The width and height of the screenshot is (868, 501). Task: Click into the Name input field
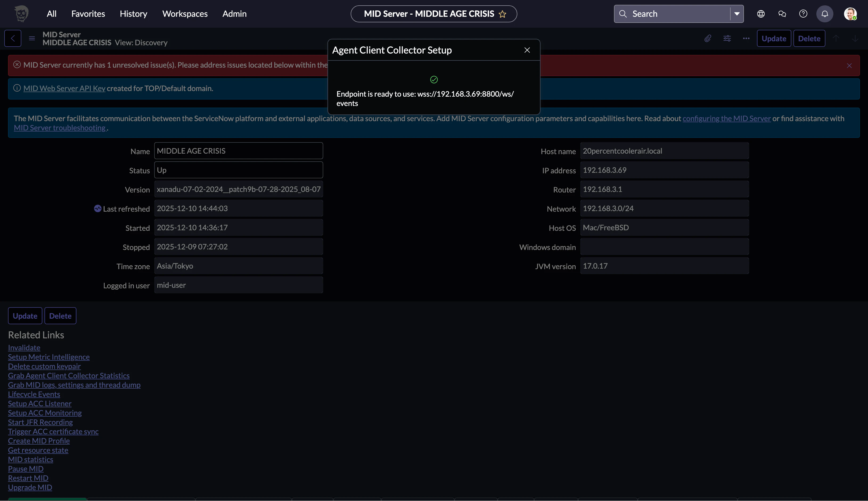239,151
